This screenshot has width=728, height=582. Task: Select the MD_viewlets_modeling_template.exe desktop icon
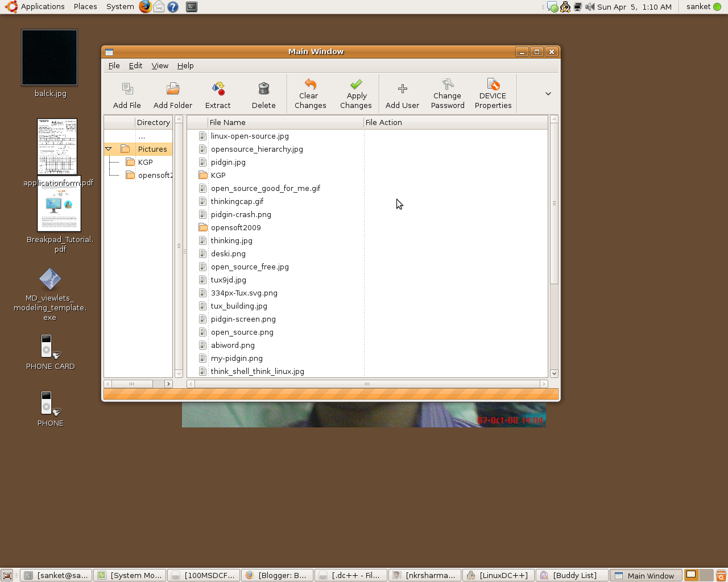(50, 294)
